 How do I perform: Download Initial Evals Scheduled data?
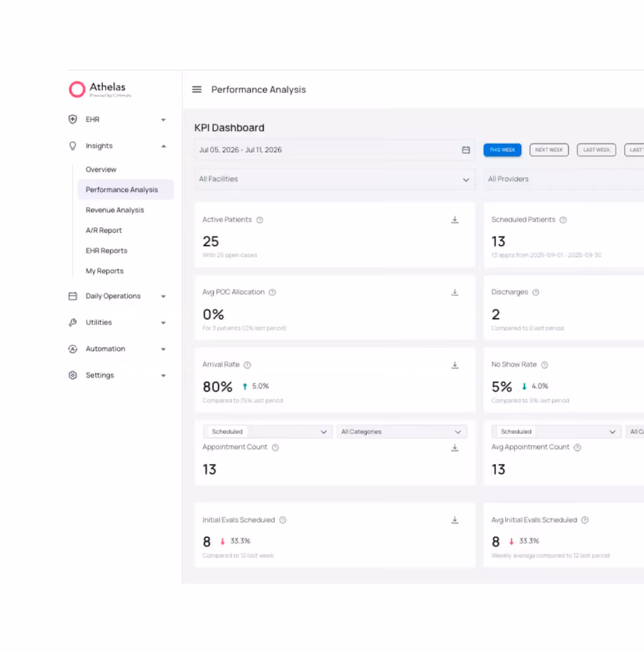pos(455,520)
